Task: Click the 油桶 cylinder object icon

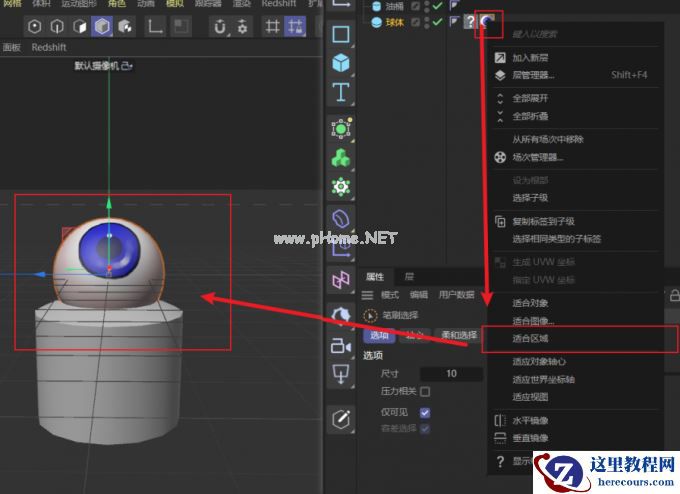Action: click(376, 6)
